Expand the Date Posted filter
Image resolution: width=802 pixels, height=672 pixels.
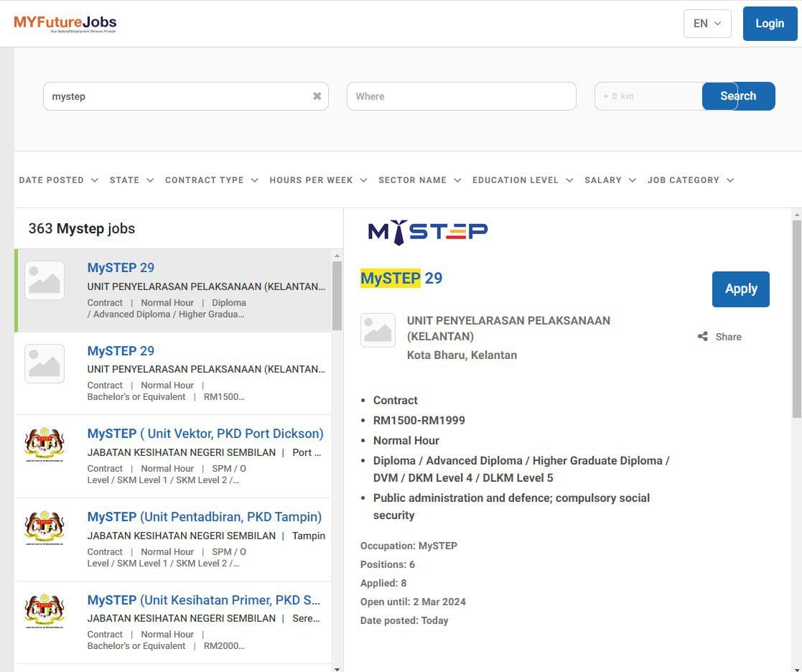[x=58, y=180]
